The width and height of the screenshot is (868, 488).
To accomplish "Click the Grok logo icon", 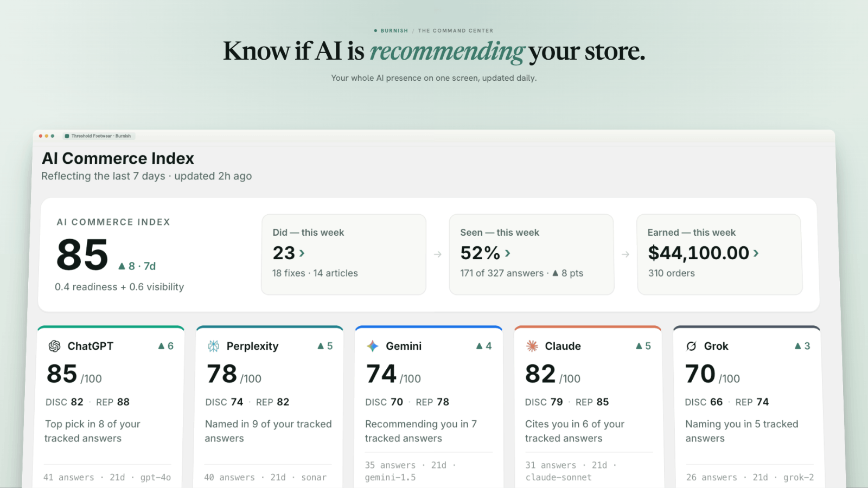I will coord(692,346).
